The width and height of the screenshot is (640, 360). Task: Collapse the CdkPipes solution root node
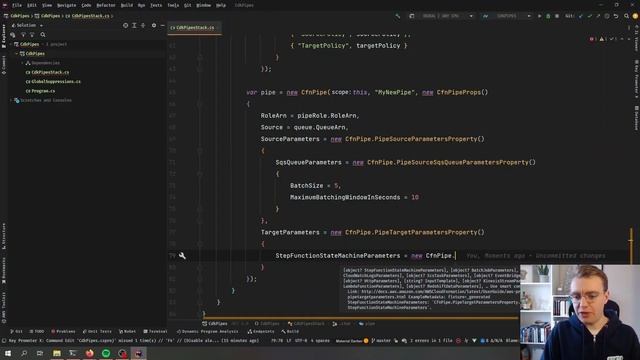click(x=11, y=44)
